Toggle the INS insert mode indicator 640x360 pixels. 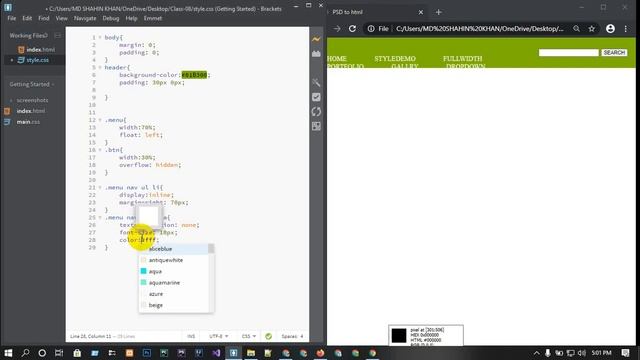click(x=191, y=336)
